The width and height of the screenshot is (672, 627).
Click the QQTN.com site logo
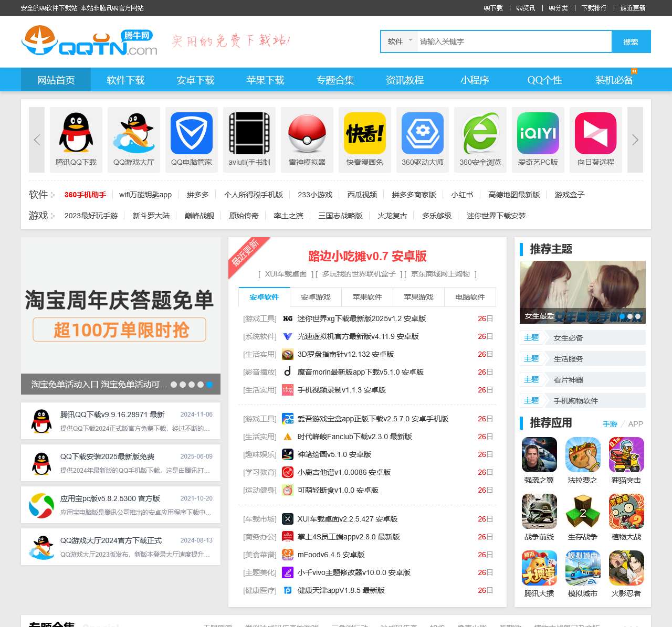pos(89,41)
